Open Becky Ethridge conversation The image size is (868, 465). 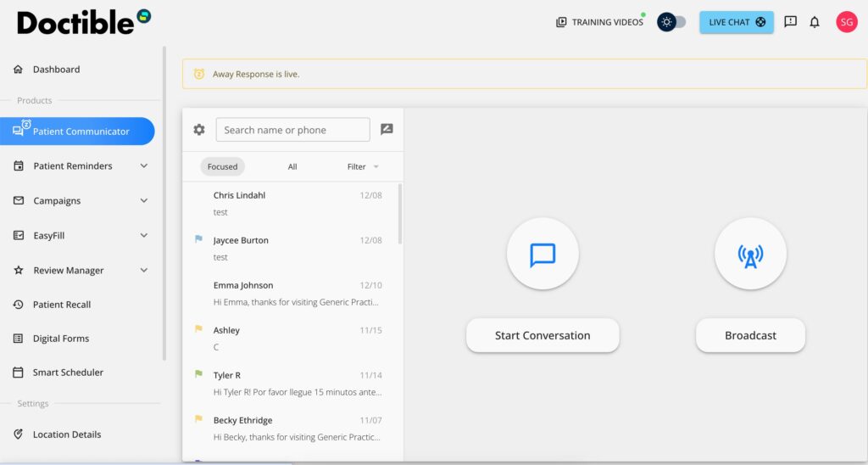[x=291, y=428]
